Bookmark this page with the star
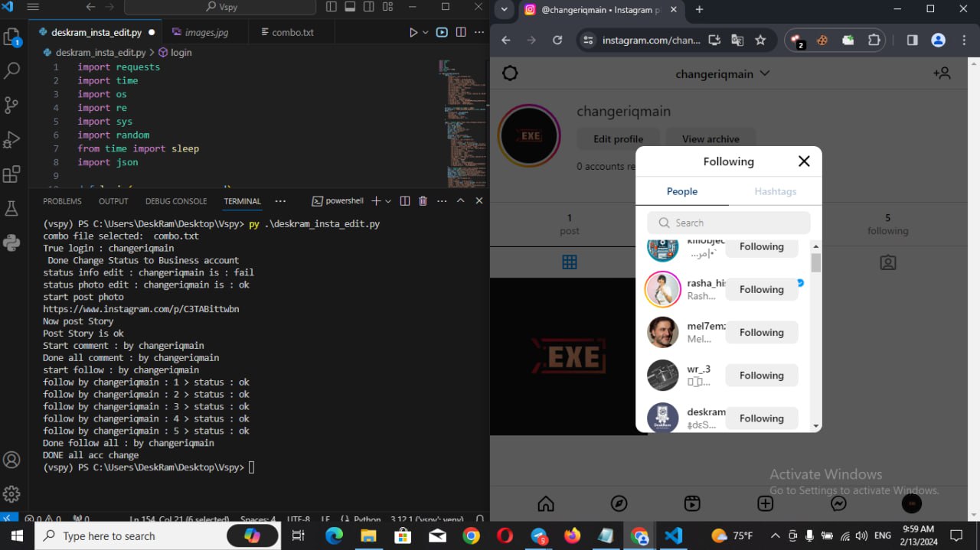 tap(760, 40)
